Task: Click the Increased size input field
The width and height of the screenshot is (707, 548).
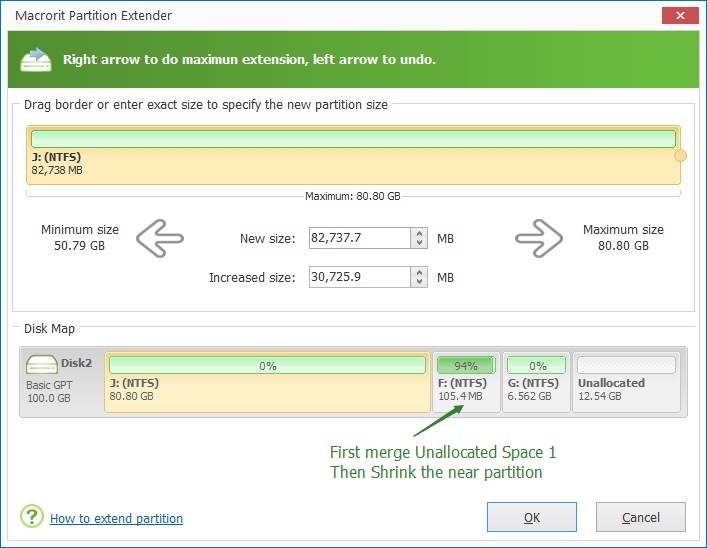Action: [x=360, y=277]
